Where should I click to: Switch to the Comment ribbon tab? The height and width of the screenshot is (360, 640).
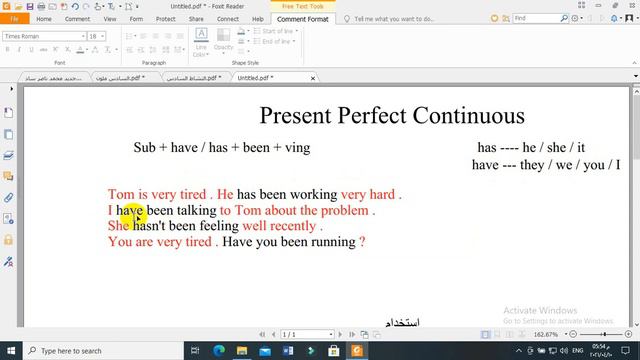(77, 19)
